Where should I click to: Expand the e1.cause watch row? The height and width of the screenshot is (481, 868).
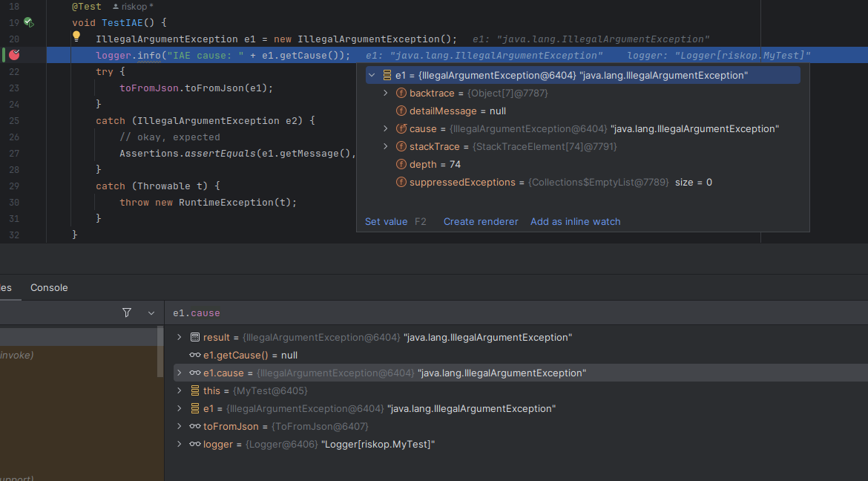(x=179, y=373)
